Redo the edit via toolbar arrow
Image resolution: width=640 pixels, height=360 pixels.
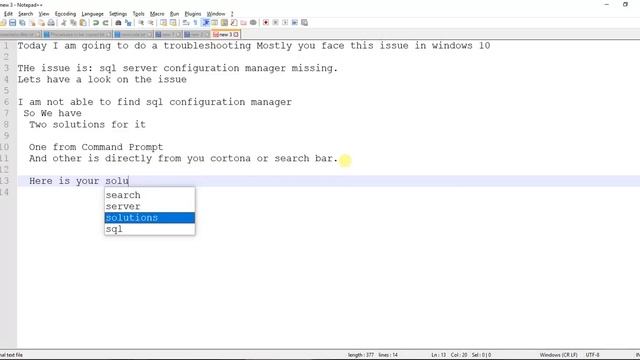pyautogui.click(x=105, y=22)
